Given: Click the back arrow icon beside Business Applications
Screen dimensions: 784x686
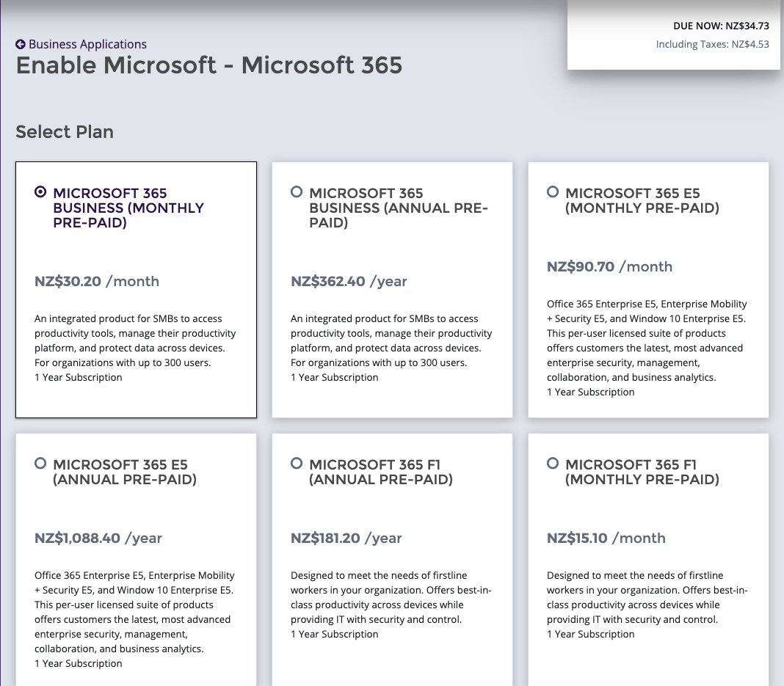Looking at the screenshot, I should coord(21,45).
